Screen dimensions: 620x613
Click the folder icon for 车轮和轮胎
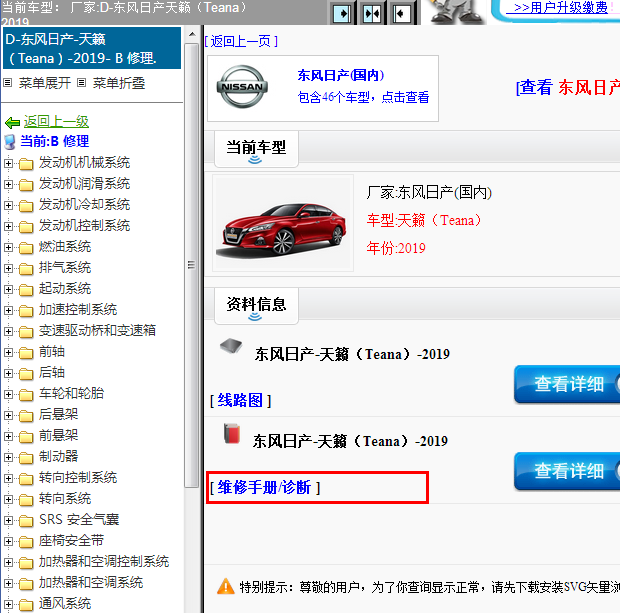click(x=26, y=394)
